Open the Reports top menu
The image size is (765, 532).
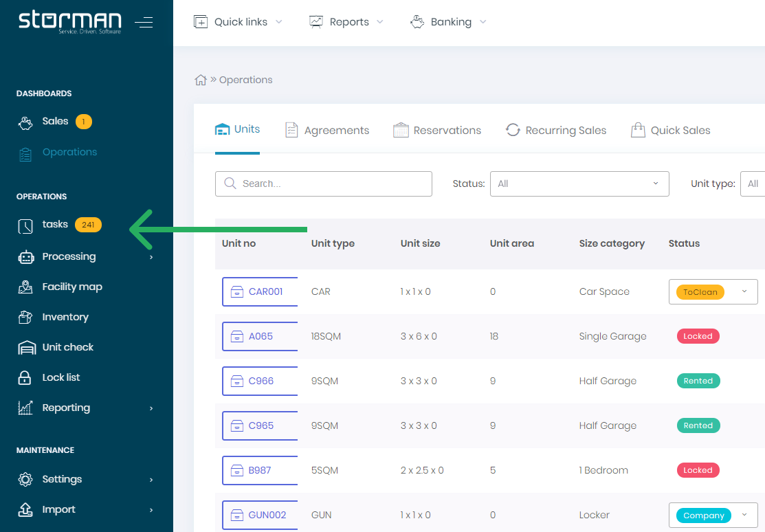pyautogui.click(x=346, y=22)
